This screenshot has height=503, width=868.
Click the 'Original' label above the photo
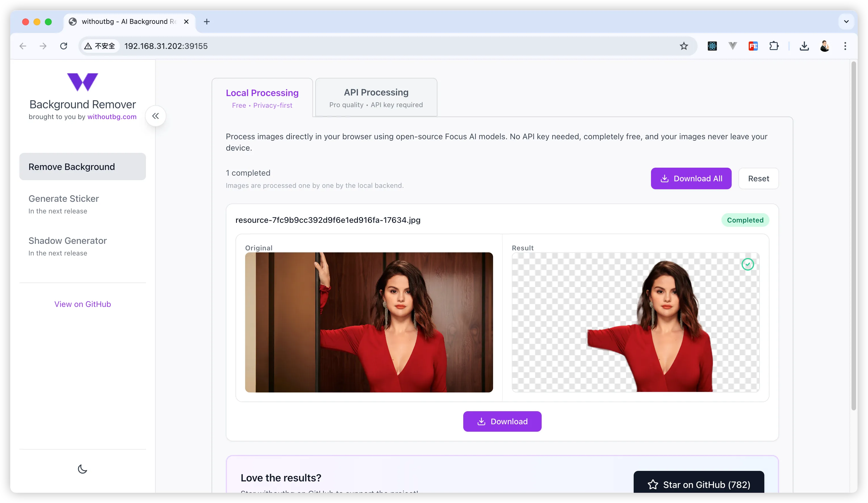pyautogui.click(x=259, y=248)
